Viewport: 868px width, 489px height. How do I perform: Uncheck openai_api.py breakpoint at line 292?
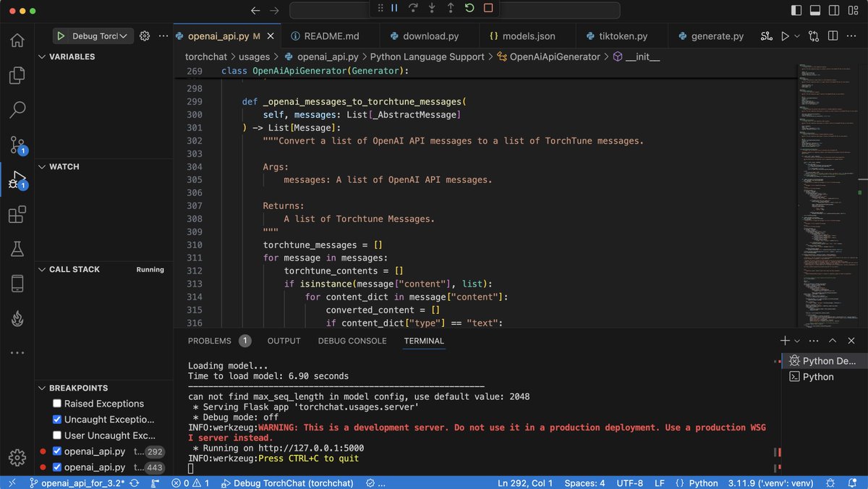pyautogui.click(x=57, y=451)
